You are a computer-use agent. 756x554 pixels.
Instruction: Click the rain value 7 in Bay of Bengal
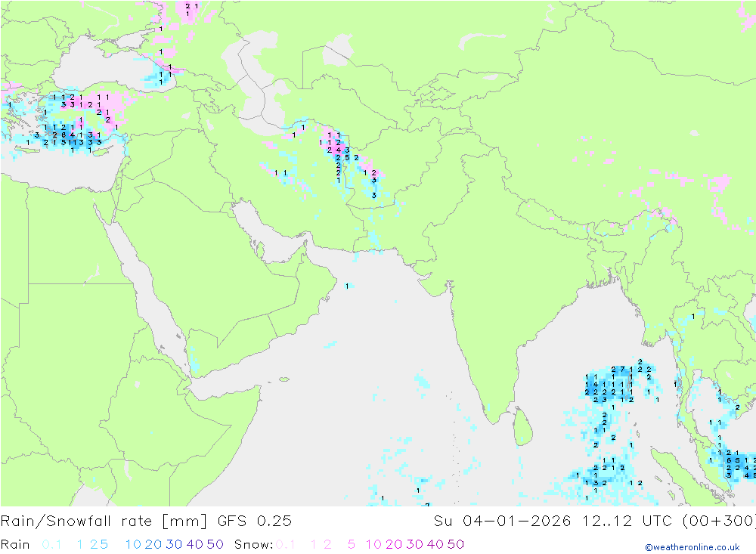(622, 370)
